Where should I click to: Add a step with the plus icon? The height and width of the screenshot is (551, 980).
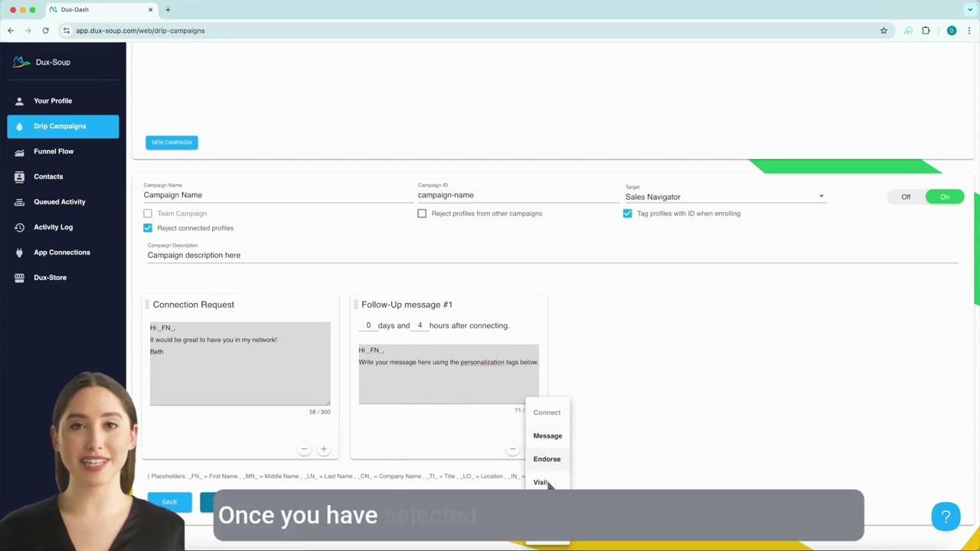324,449
